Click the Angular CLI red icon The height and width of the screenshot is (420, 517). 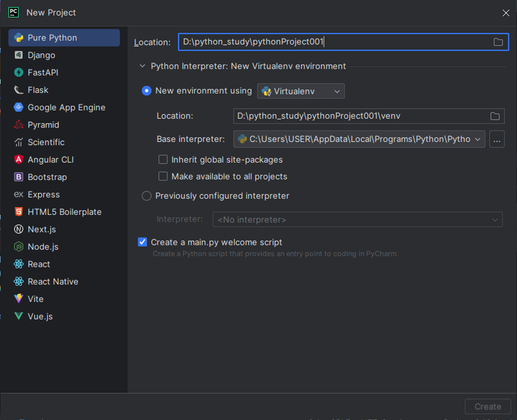(19, 159)
